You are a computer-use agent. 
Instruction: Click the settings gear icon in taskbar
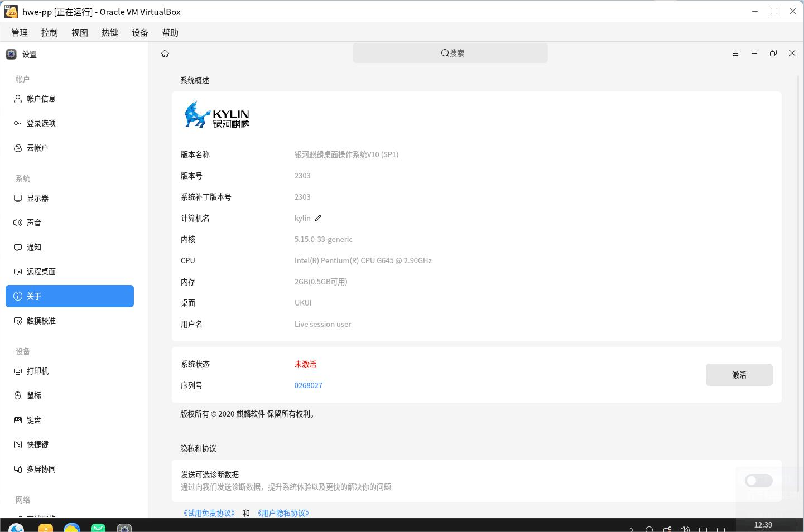pyautogui.click(x=124, y=528)
